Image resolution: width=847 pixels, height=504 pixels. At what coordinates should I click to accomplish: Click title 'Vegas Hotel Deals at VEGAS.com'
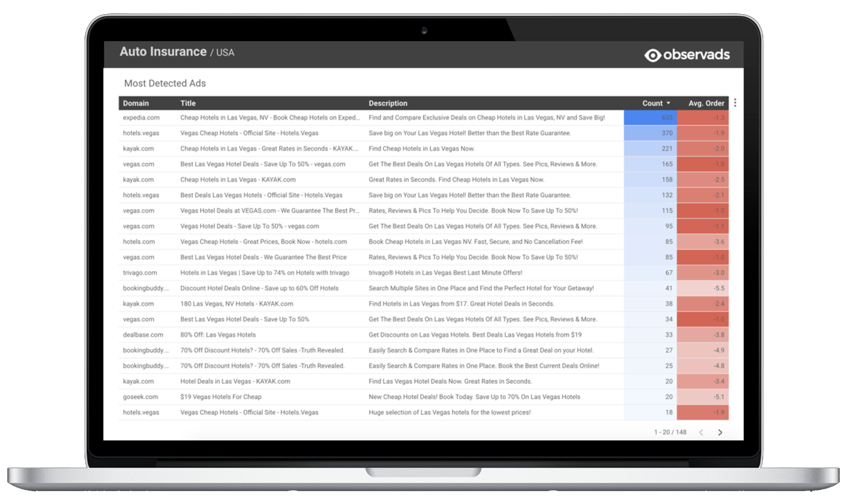[270, 211]
